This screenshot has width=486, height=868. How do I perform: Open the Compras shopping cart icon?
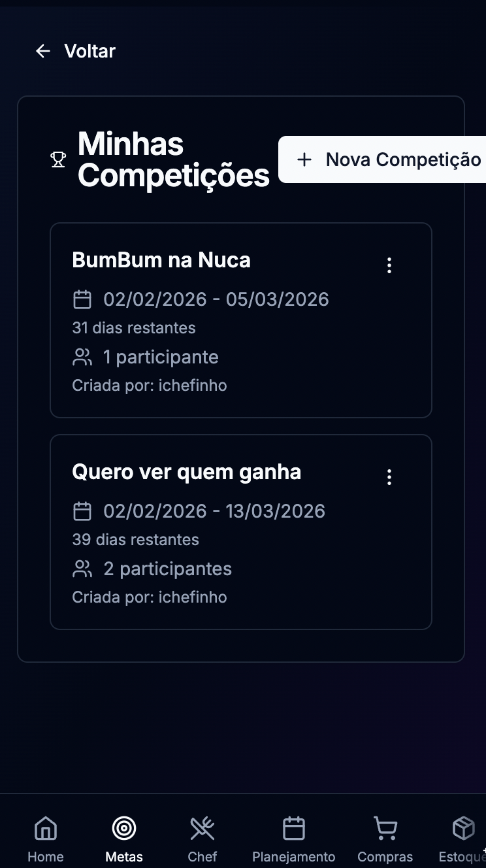[x=385, y=829]
